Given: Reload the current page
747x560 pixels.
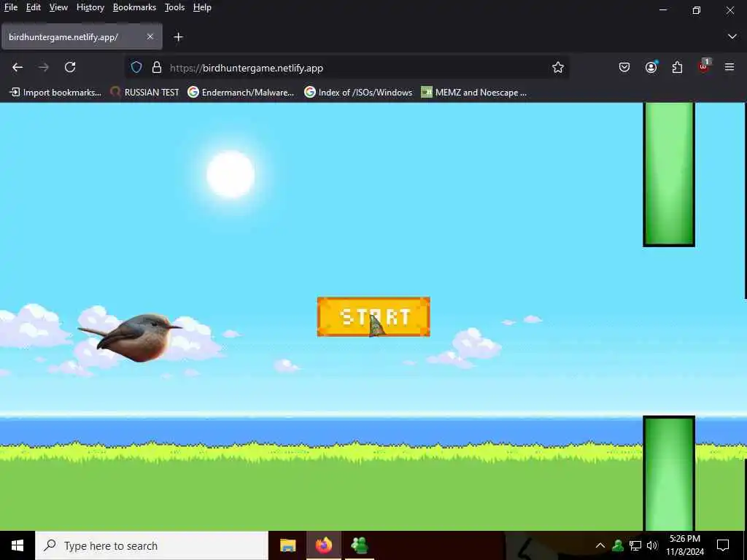Looking at the screenshot, I should click(x=70, y=67).
